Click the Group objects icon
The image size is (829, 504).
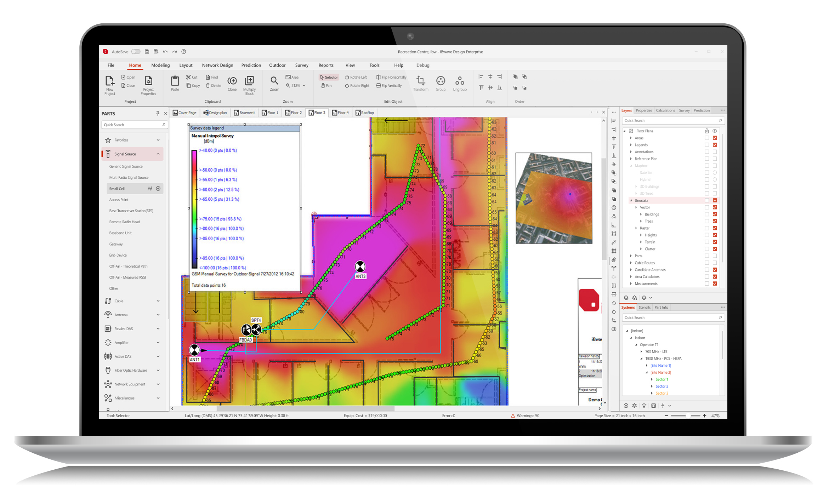440,81
